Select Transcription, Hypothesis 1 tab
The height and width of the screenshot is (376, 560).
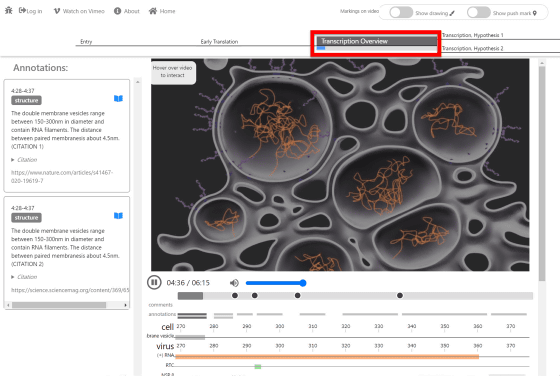pyautogui.click(x=472, y=35)
